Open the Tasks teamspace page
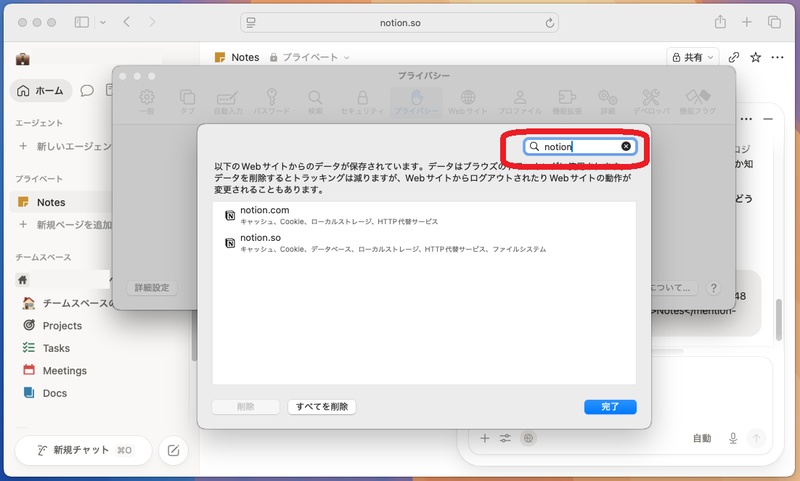The width and height of the screenshot is (800, 481). point(56,348)
